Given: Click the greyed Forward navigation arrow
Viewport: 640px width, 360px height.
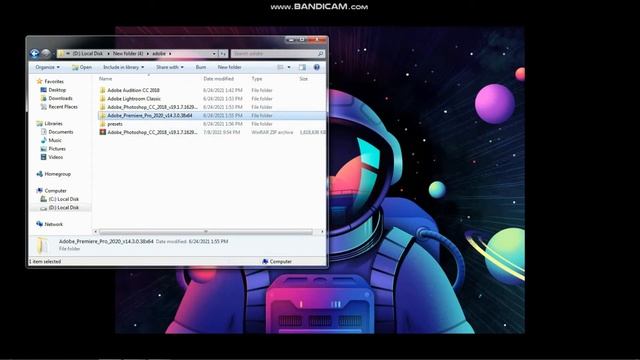Looking at the screenshot, I should tap(46, 53).
